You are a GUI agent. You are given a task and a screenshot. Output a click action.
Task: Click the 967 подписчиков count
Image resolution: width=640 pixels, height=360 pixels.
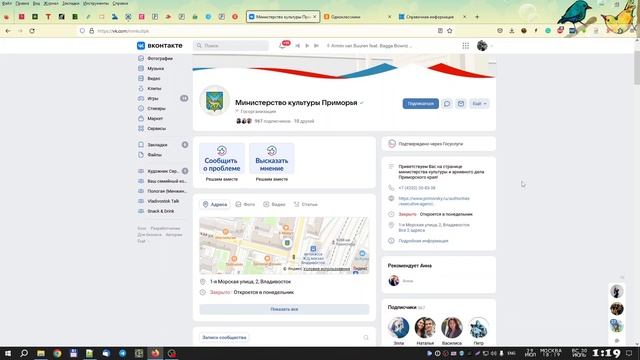click(272, 121)
